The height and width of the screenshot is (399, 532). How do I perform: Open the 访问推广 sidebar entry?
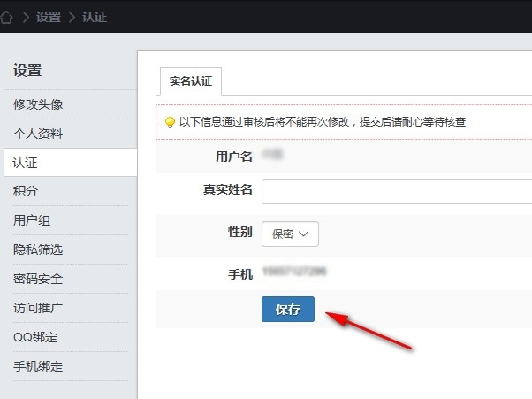38,309
